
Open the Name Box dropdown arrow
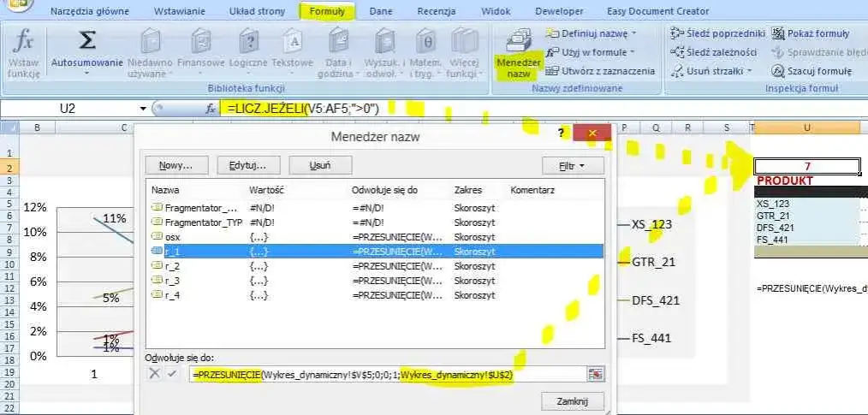coord(143,109)
